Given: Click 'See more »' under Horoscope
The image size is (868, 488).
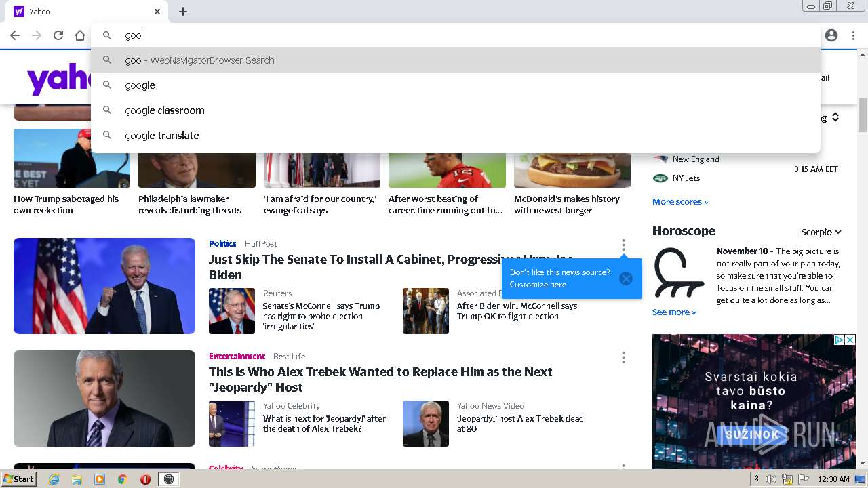Looking at the screenshot, I should [x=674, y=312].
